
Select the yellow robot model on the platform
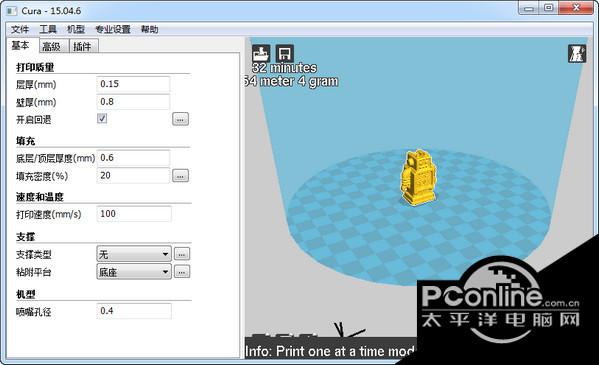pyautogui.click(x=418, y=178)
